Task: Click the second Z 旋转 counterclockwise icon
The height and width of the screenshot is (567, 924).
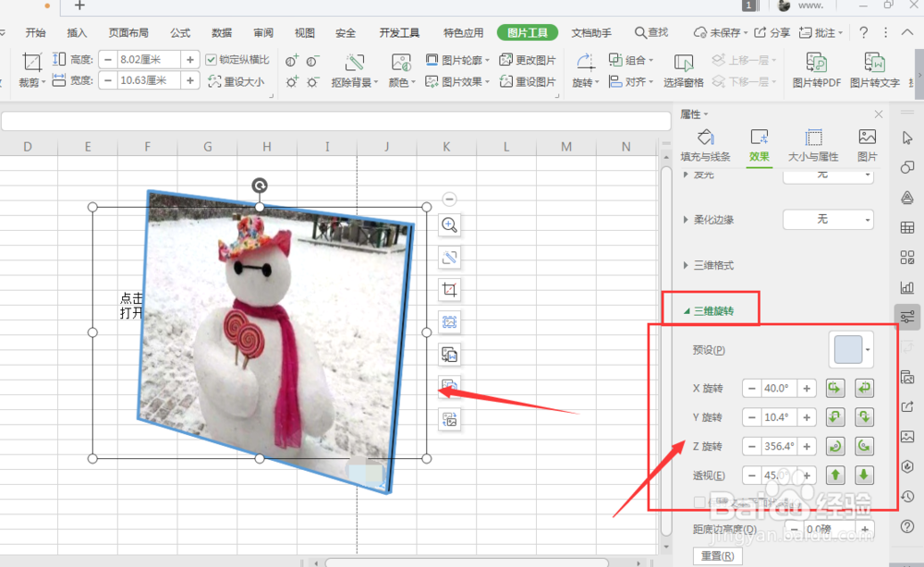Action: 864,446
